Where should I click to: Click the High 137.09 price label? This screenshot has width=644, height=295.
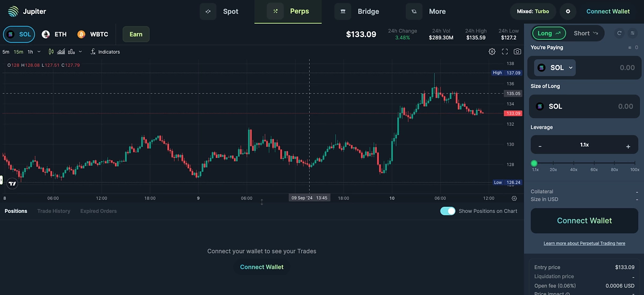click(x=506, y=73)
